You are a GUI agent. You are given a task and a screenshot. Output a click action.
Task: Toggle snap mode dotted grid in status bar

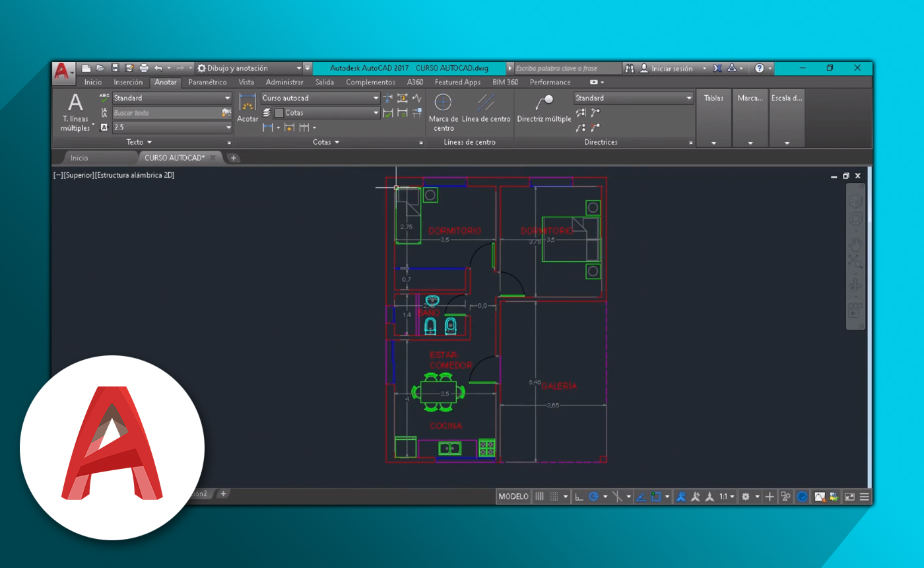pos(554,497)
